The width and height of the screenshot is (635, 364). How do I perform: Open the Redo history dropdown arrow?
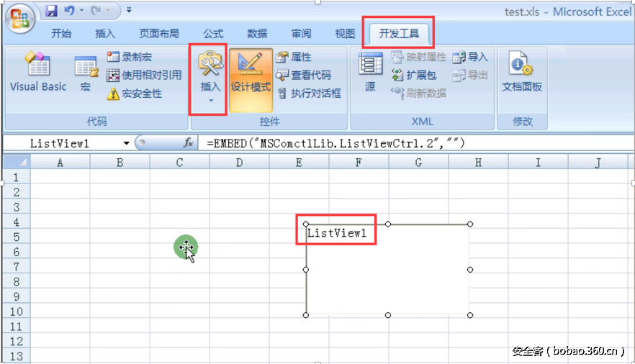click(x=108, y=11)
